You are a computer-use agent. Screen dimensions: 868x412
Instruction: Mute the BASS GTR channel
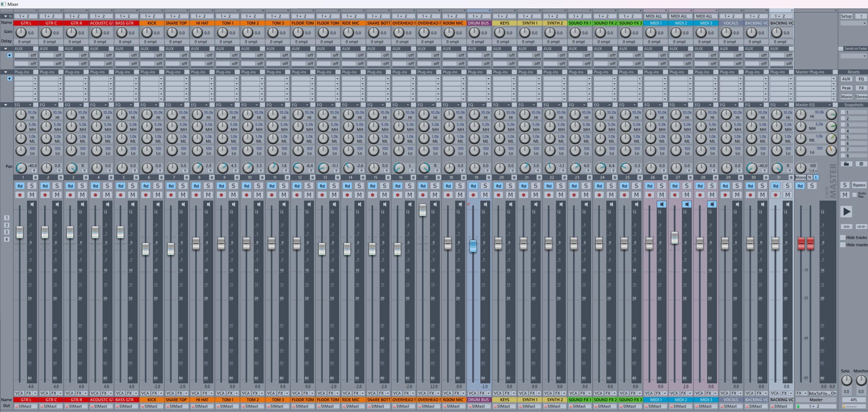(133, 195)
